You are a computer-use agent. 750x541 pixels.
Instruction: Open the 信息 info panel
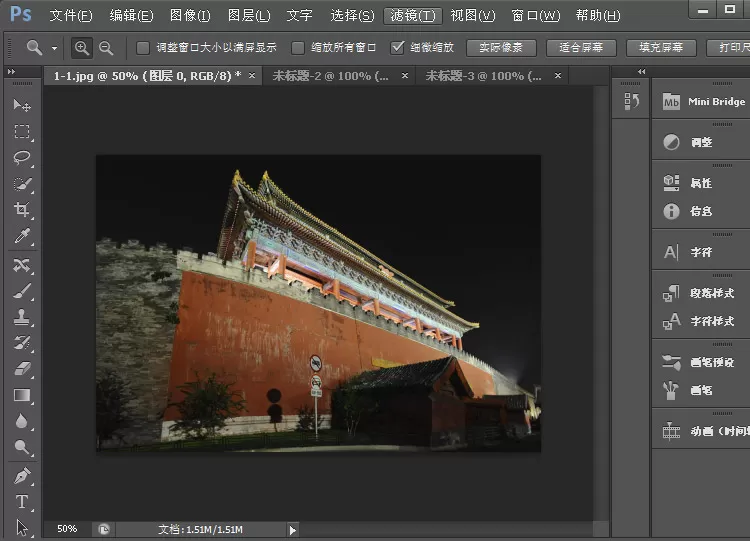point(687,211)
